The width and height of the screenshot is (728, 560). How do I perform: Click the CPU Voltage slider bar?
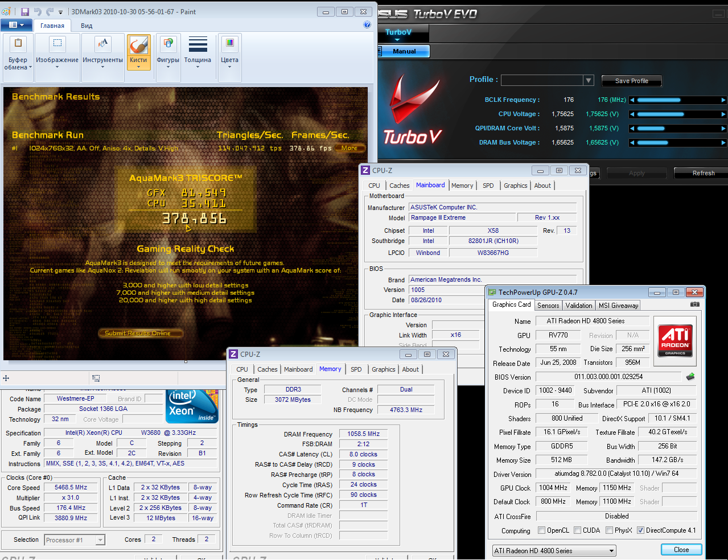678,114
